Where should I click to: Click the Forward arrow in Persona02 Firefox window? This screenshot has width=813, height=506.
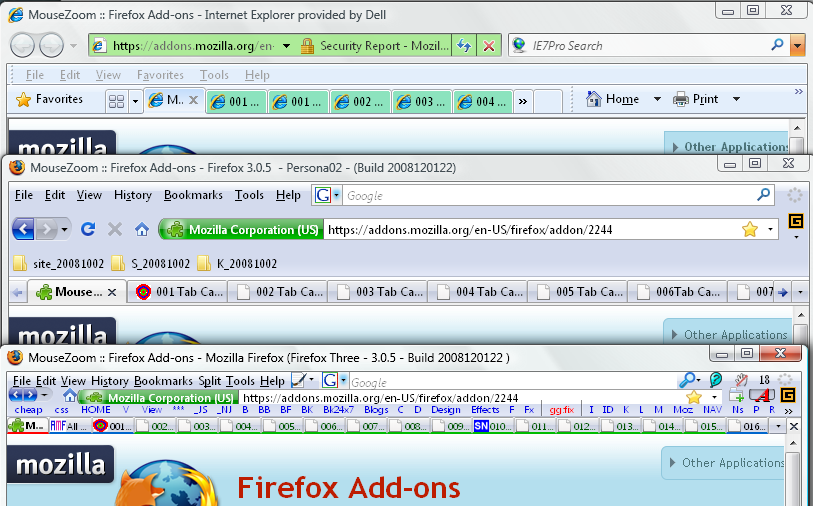pyautogui.click(x=47, y=229)
